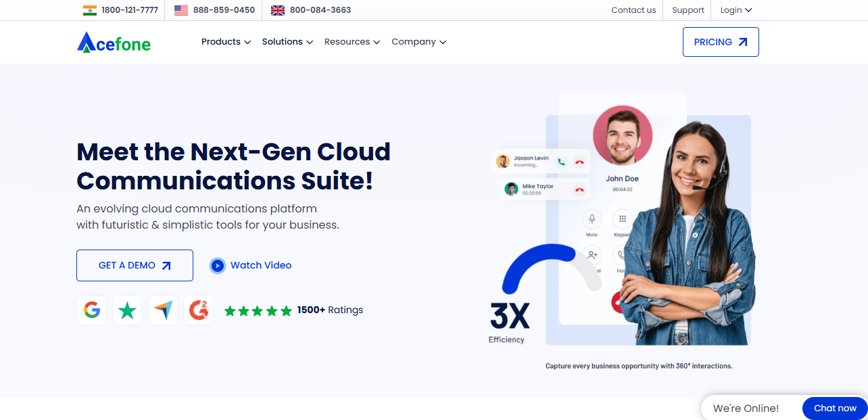Click the Acefone logo
This screenshot has width=868, height=420.
[114, 43]
